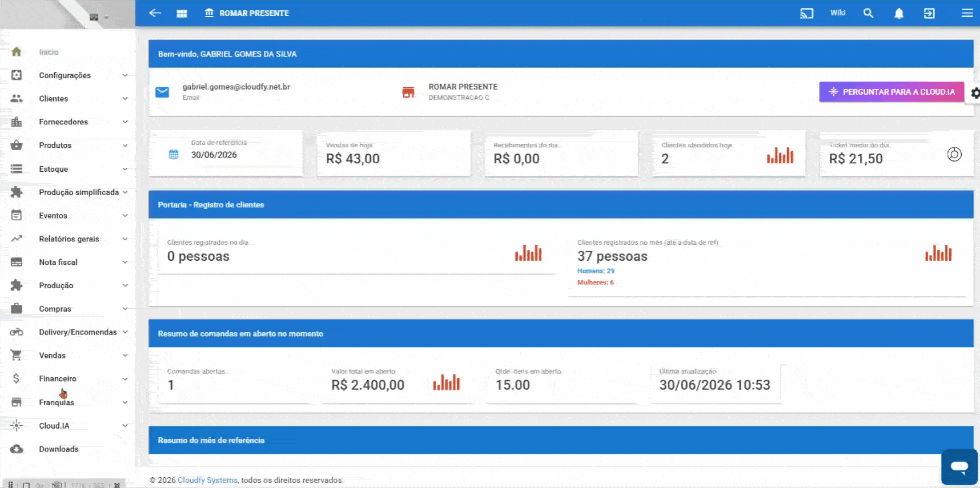This screenshot has height=488, width=980.
Task: Open chart icon in Clientes atendidos hoje card
Action: tap(780, 155)
